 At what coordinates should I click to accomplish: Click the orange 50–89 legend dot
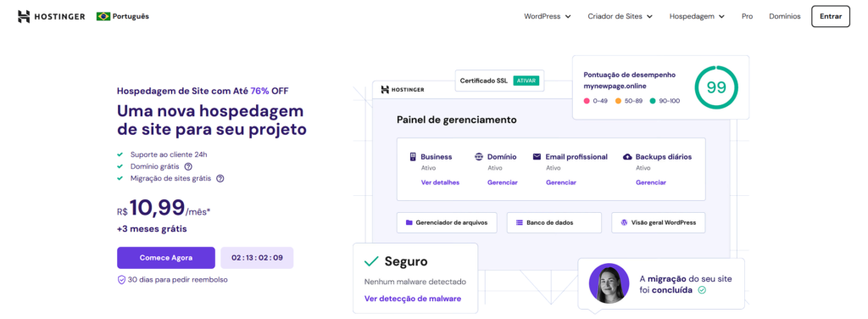618,101
